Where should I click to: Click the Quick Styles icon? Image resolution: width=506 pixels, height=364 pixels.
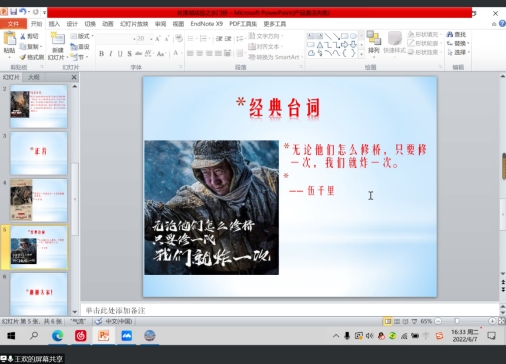point(395,38)
